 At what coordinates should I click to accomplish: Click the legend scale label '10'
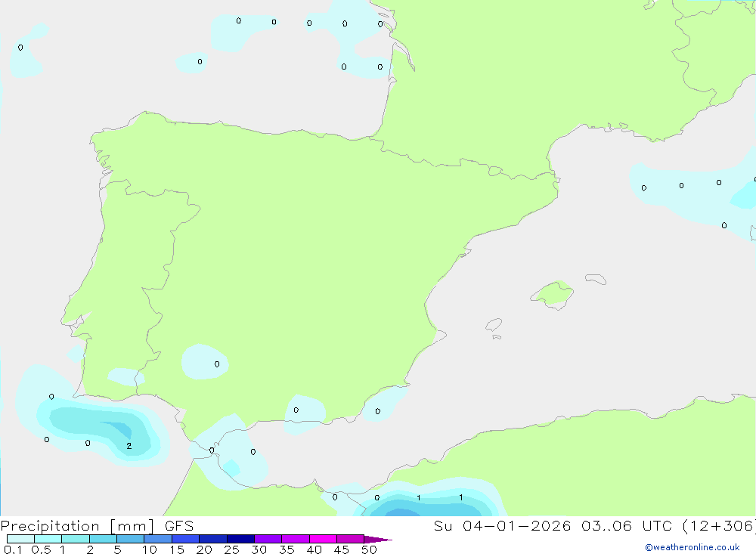[150, 549]
